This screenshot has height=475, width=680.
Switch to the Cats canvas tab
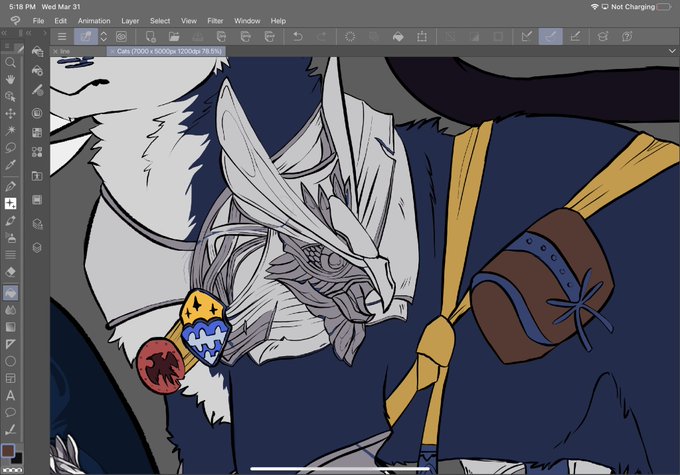(x=168, y=51)
